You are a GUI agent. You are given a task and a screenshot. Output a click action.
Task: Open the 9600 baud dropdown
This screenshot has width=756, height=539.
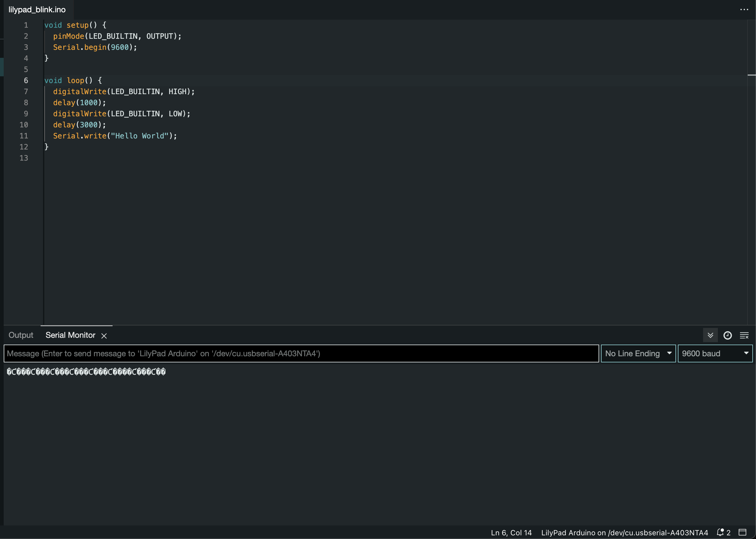point(715,353)
